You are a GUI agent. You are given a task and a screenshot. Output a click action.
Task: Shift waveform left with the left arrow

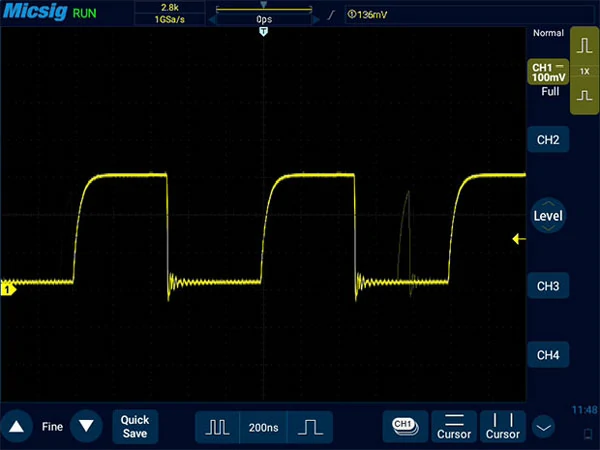(212, 20)
